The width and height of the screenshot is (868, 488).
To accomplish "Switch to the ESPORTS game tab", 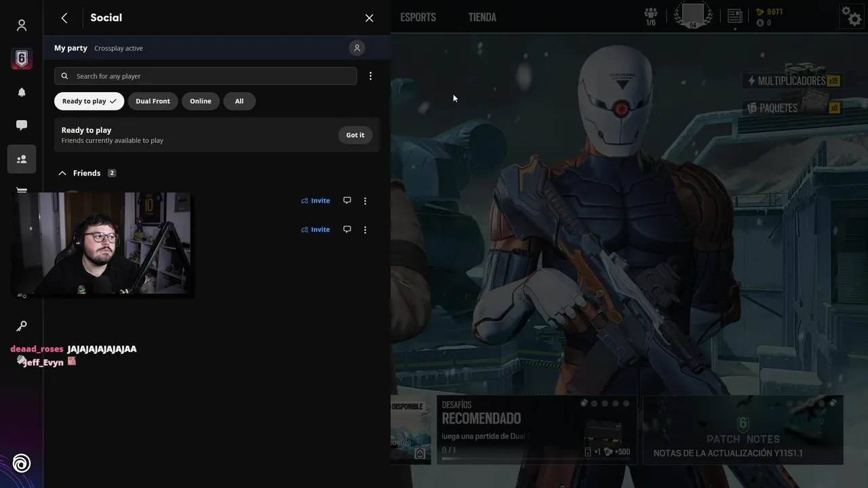I will point(418,18).
